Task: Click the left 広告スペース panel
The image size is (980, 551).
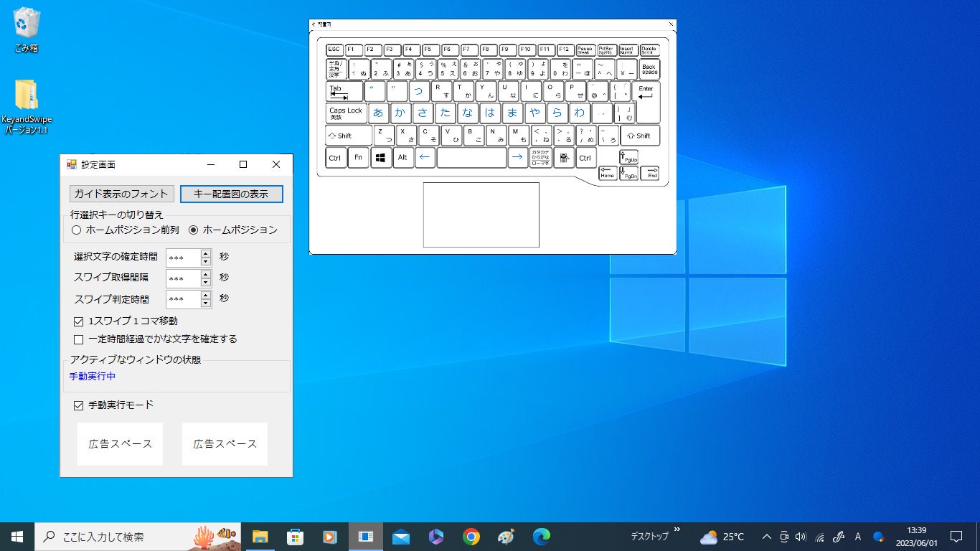Action: click(x=121, y=444)
